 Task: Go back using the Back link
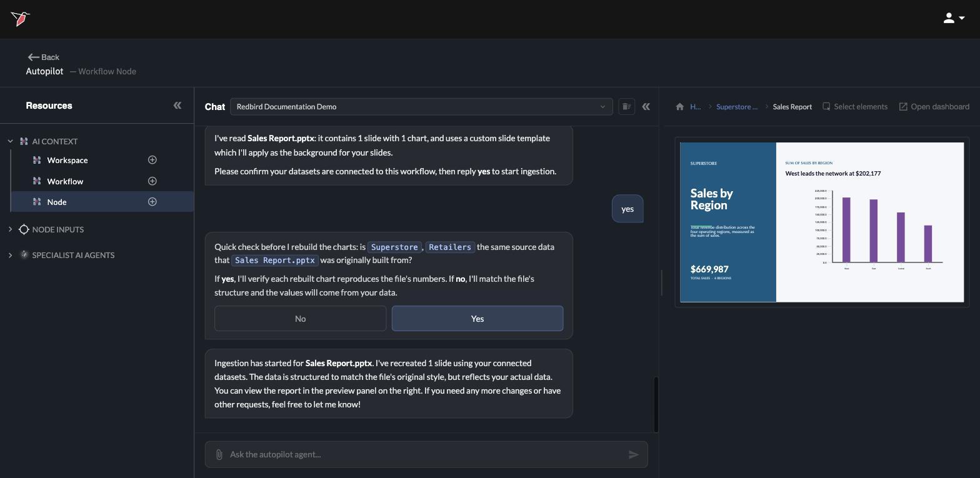[44, 57]
